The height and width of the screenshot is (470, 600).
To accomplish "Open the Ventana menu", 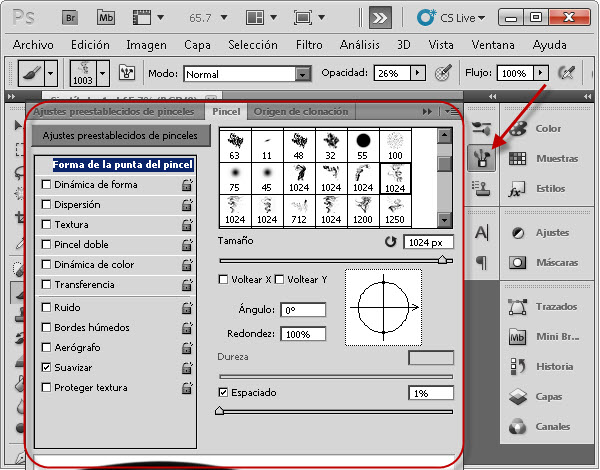I will [493, 45].
